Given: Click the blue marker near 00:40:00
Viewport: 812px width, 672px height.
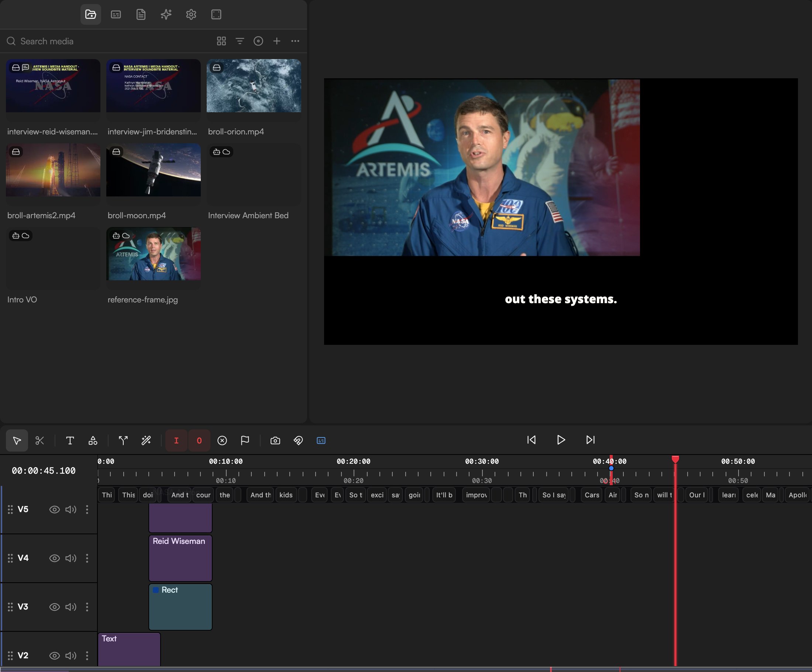Looking at the screenshot, I should pyautogui.click(x=611, y=468).
